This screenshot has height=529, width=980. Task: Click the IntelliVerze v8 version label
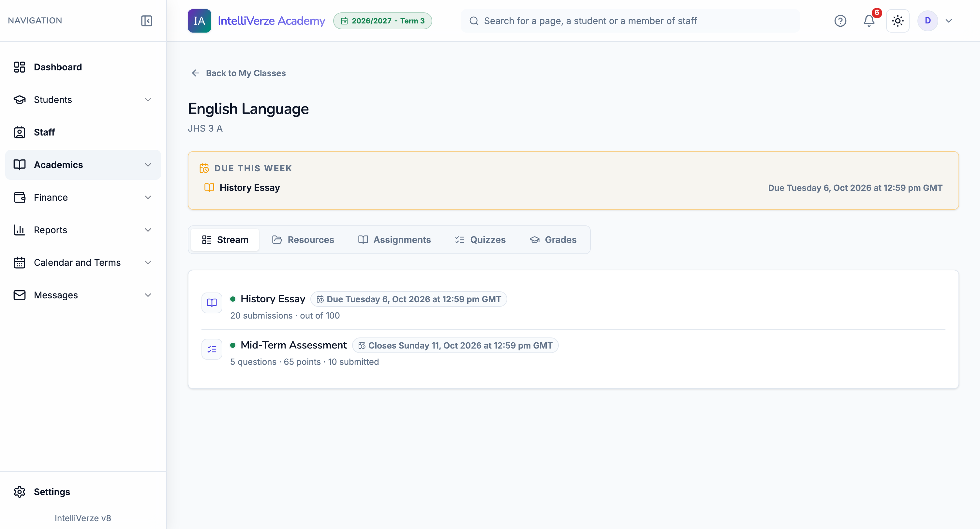[x=83, y=518]
